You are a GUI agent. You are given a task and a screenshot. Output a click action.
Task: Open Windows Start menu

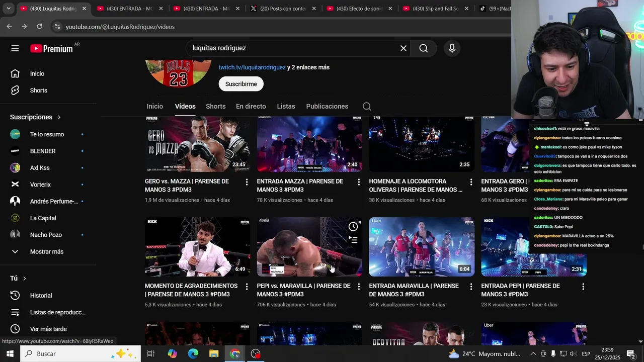pos(10,354)
